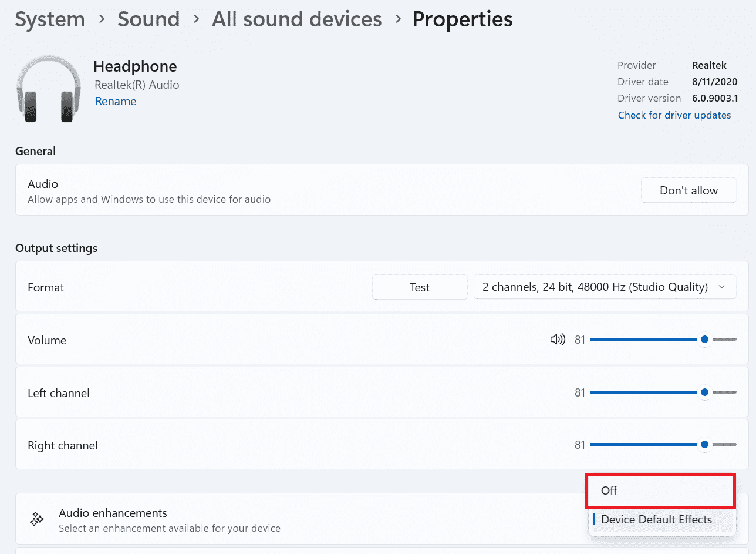Go back to All sound devices page
The height and width of the screenshot is (554, 756).
click(296, 19)
